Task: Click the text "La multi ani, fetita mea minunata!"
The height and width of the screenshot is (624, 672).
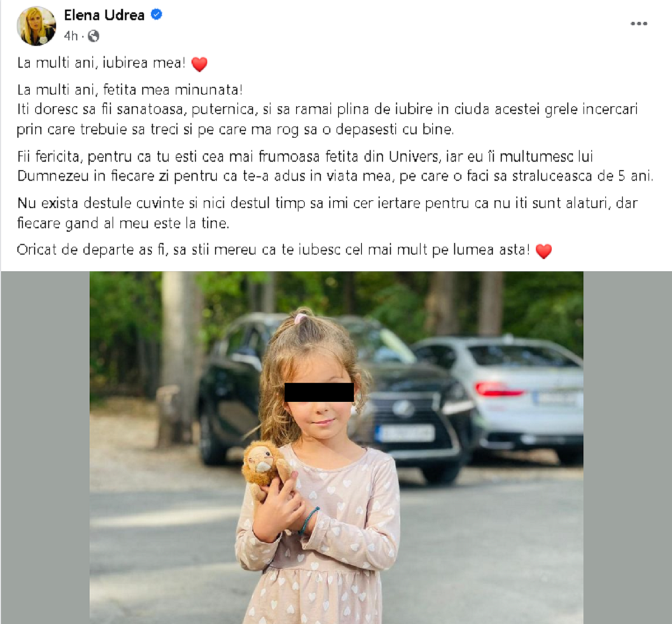Action: coord(130,90)
